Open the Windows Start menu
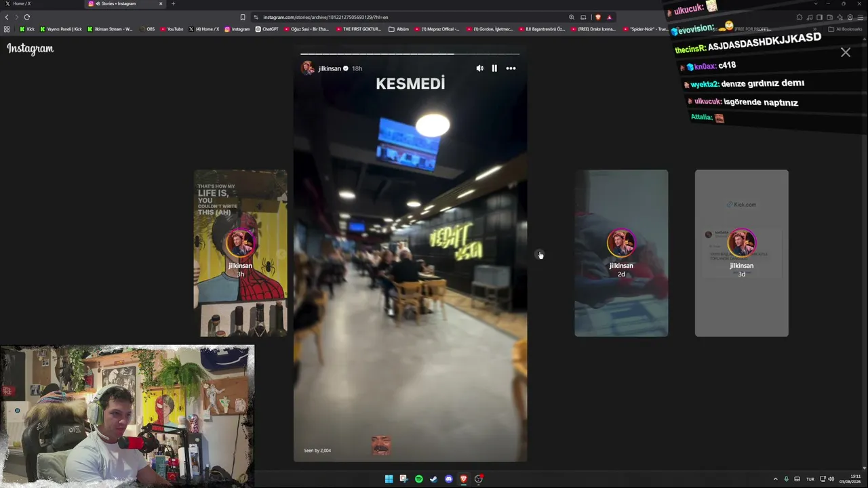868x488 pixels. click(389, 479)
